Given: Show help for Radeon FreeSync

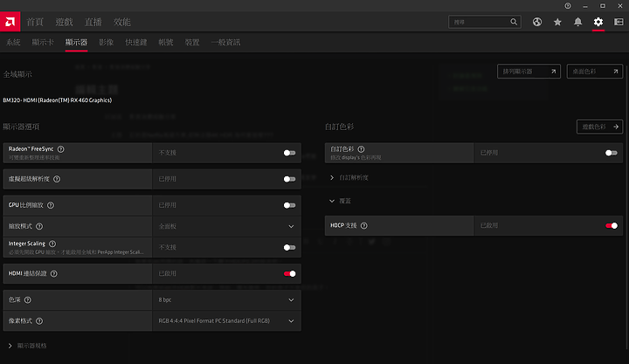Looking at the screenshot, I should click(60, 149).
